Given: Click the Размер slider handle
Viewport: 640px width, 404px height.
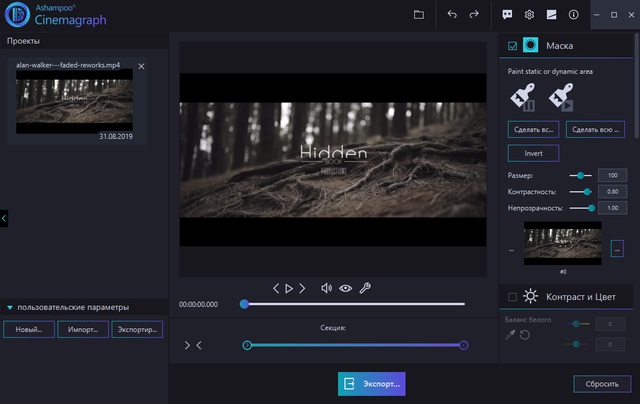Looking at the screenshot, I should 580,175.
